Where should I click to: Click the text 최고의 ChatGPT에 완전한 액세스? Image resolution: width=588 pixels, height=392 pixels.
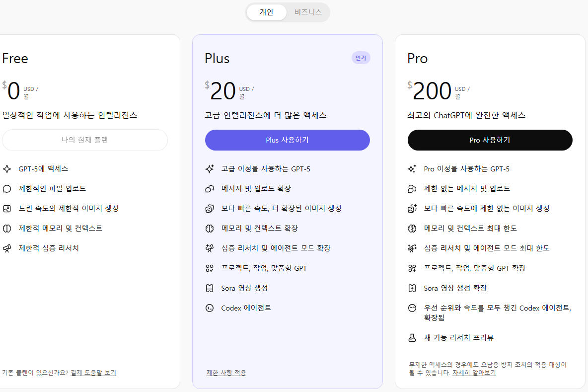(x=466, y=116)
